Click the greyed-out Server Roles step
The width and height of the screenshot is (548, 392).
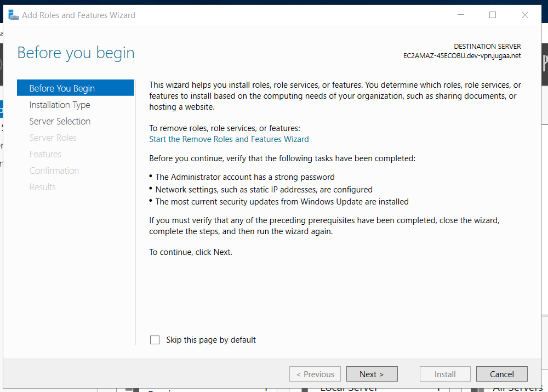point(53,138)
